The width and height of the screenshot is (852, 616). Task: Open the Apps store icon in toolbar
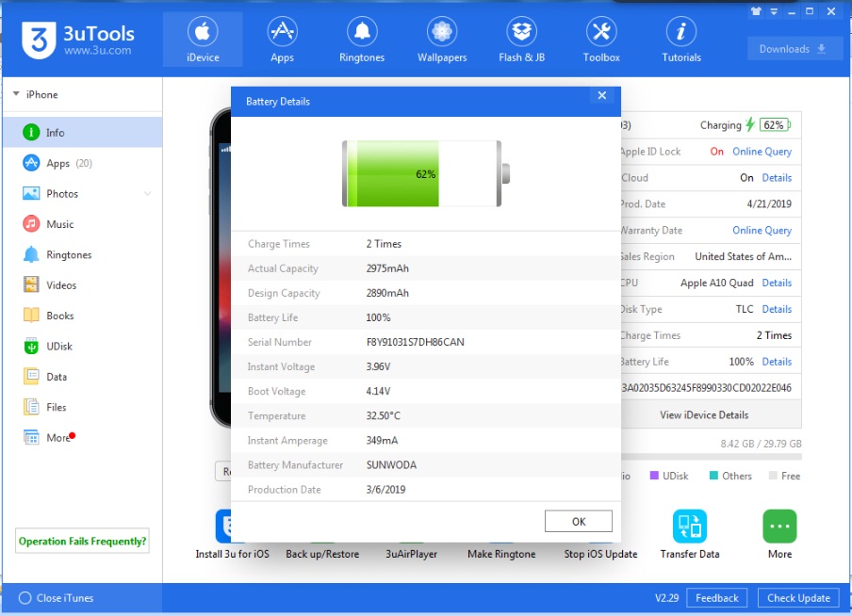coord(282,40)
